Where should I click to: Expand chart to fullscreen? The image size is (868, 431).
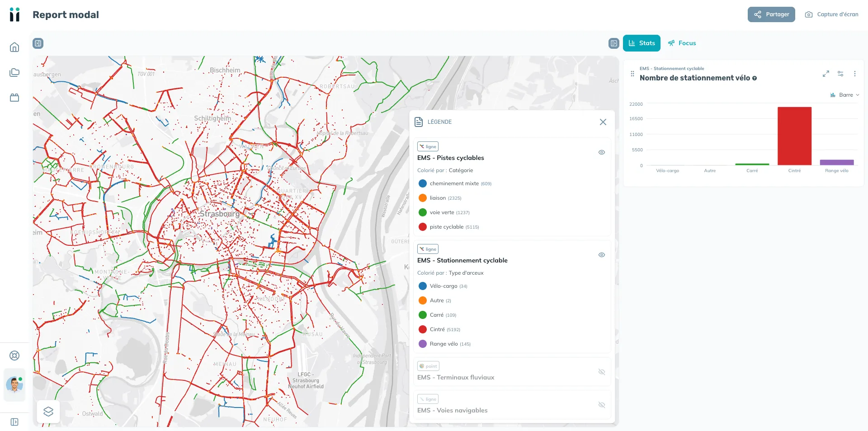826,74
